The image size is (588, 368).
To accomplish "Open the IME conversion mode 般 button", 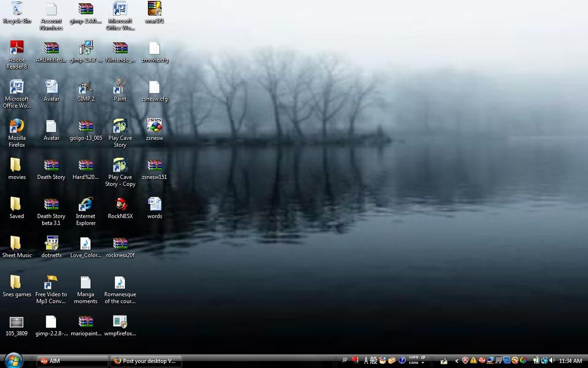I will point(373,361).
